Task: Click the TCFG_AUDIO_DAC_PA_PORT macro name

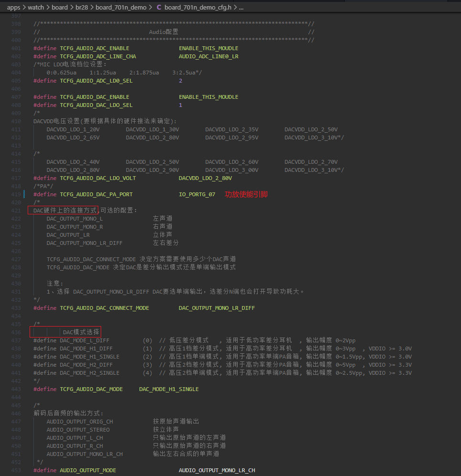Action: 96,194
